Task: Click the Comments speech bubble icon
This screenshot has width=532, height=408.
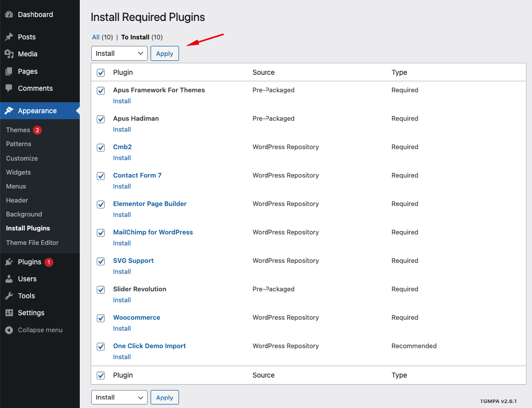Action: pos(9,88)
